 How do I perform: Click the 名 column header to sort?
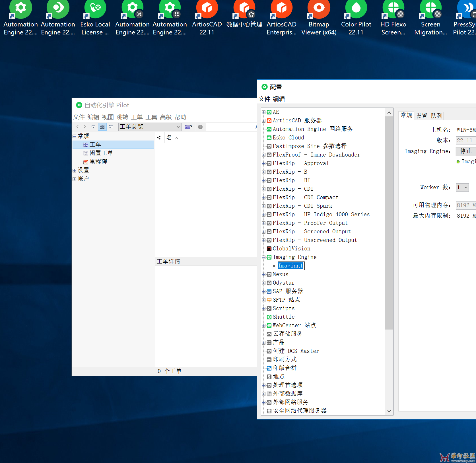[x=172, y=138]
